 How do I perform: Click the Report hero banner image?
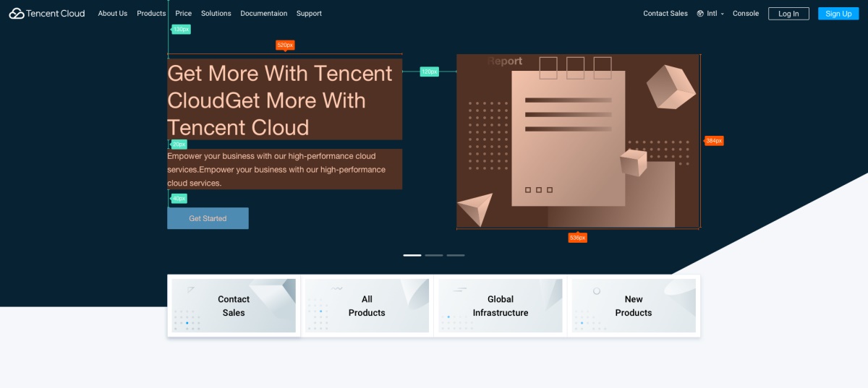coord(579,141)
